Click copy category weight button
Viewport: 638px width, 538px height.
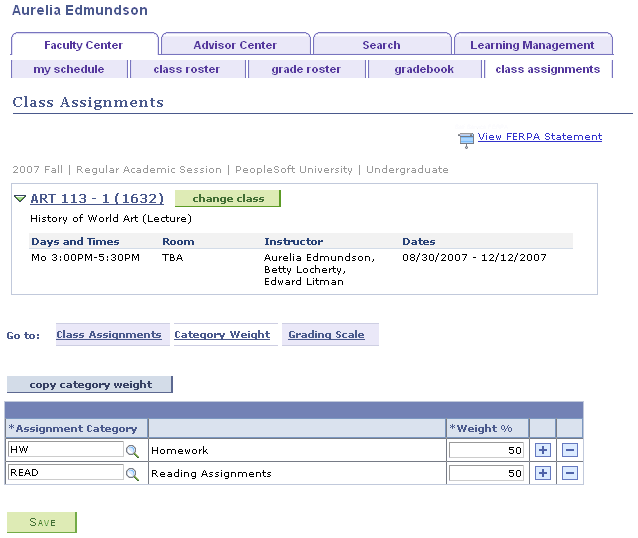point(90,385)
